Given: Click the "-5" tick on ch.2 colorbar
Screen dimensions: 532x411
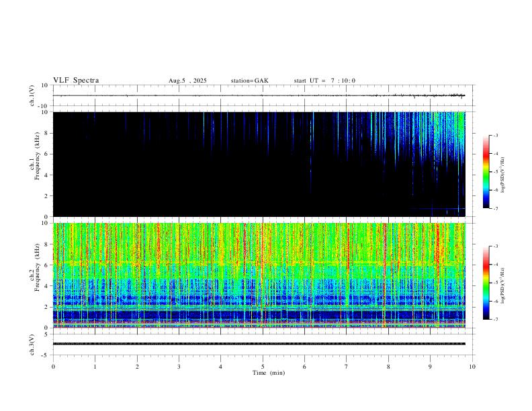Looking at the screenshot, I should [496, 283].
